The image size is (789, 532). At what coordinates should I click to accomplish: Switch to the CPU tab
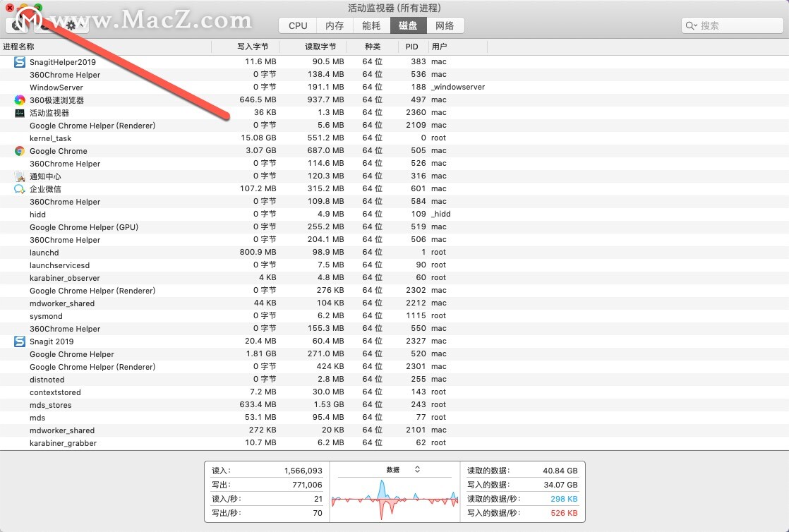click(298, 25)
